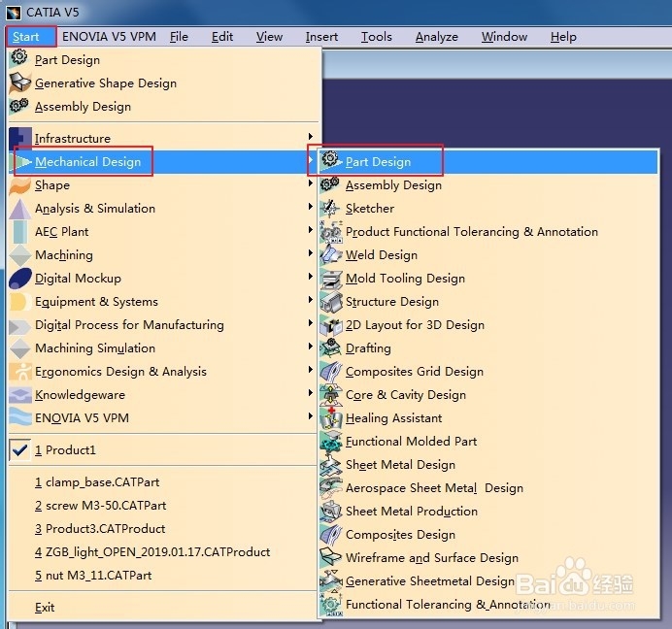This screenshot has width=672, height=629.
Task: Click the Weld Design icon
Action: [330, 254]
